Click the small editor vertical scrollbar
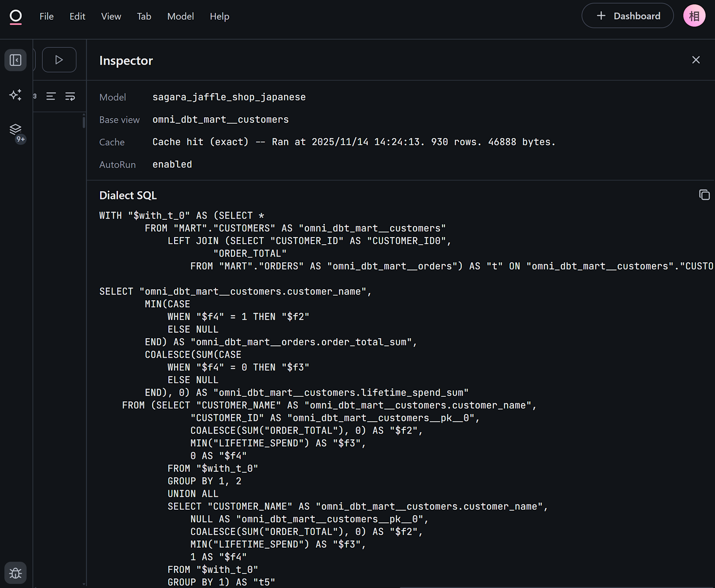This screenshot has height=588, width=715. point(84,122)
